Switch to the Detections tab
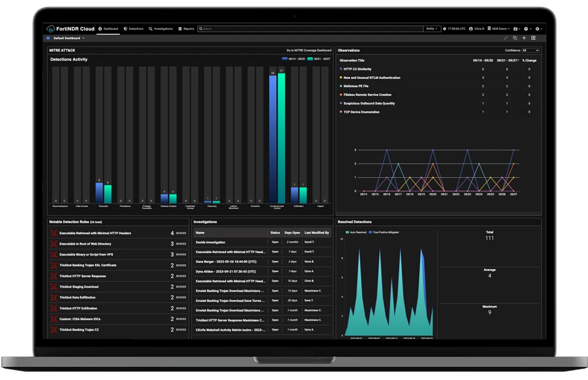Image resolution: width=588 pixels, height=380 pixels. [x=134, y=29]
